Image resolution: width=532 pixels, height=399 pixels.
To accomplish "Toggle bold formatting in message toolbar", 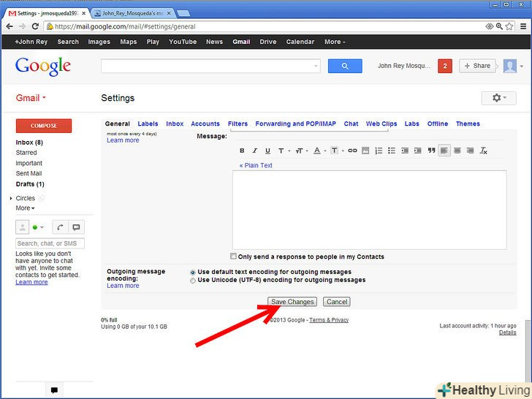I will tap(242, 151).
